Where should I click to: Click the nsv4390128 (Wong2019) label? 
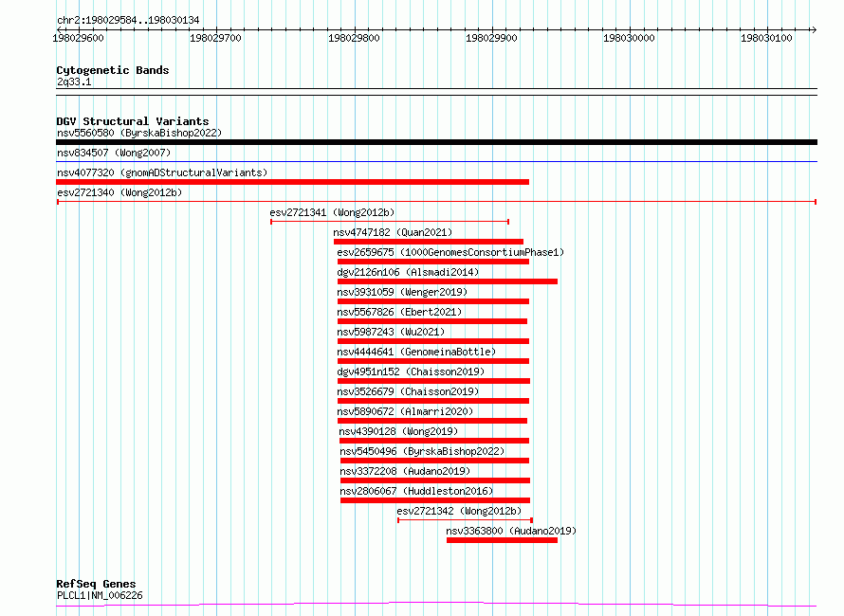[398, 431]
